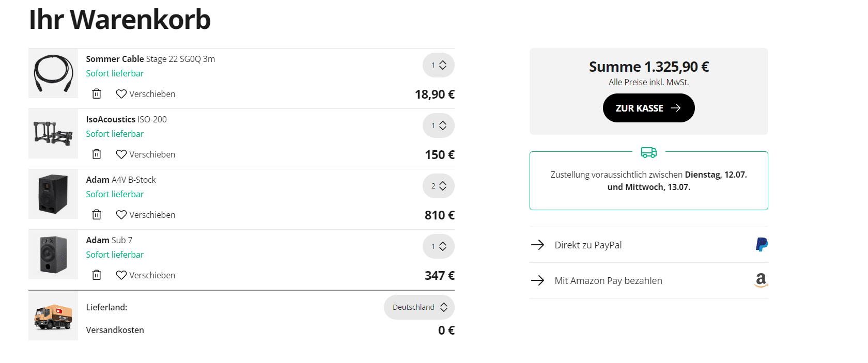Click the PayPal logo icon
This screenshot has height=363, width=868.
[762, 245]
